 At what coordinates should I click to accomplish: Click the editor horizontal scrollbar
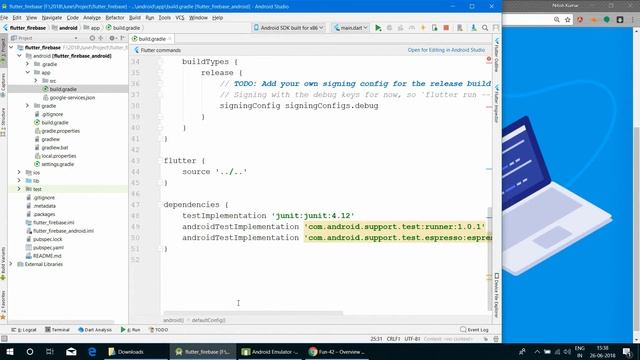(253, 313)
